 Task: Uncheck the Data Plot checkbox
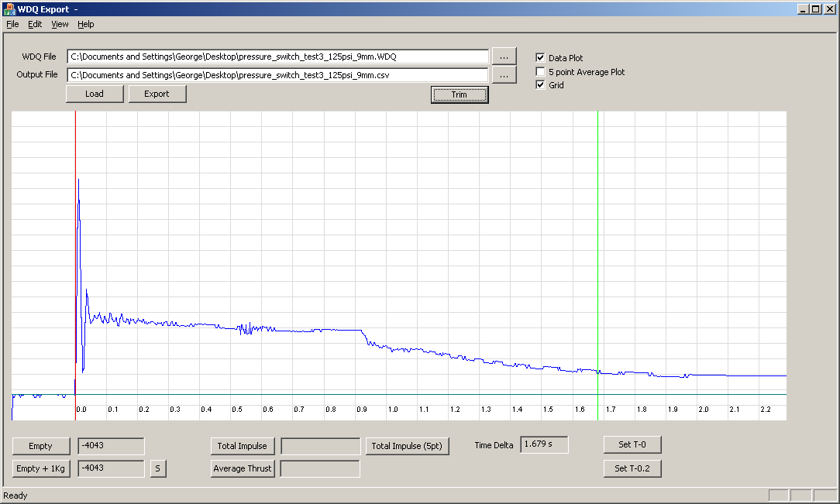[x=540, y=58]
